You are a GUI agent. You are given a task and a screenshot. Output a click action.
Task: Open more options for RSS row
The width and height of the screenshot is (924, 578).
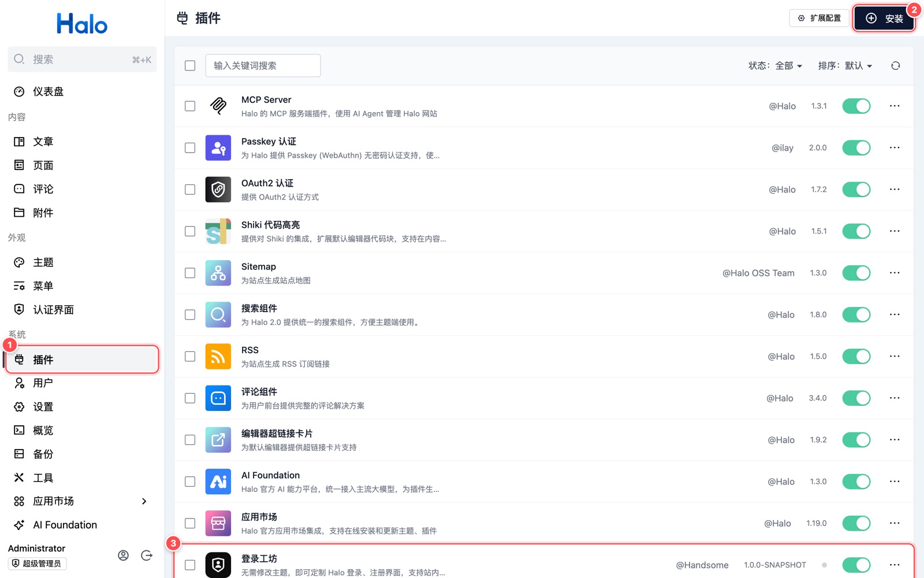(895, 356)
